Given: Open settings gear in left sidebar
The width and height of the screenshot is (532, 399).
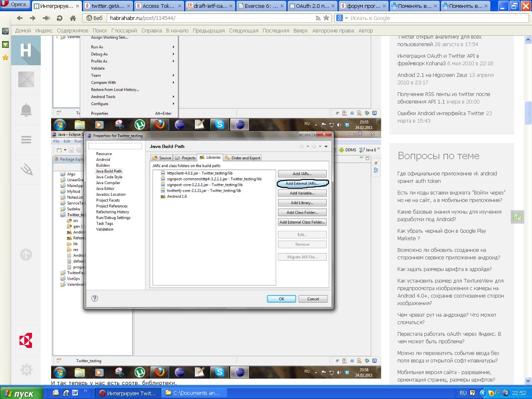Looking at the screenshot, I should point(26,369).
